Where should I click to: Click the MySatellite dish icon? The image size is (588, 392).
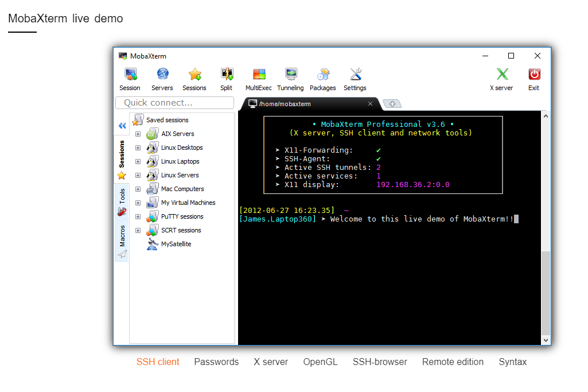pyautogui.click(x=152, y=244)
